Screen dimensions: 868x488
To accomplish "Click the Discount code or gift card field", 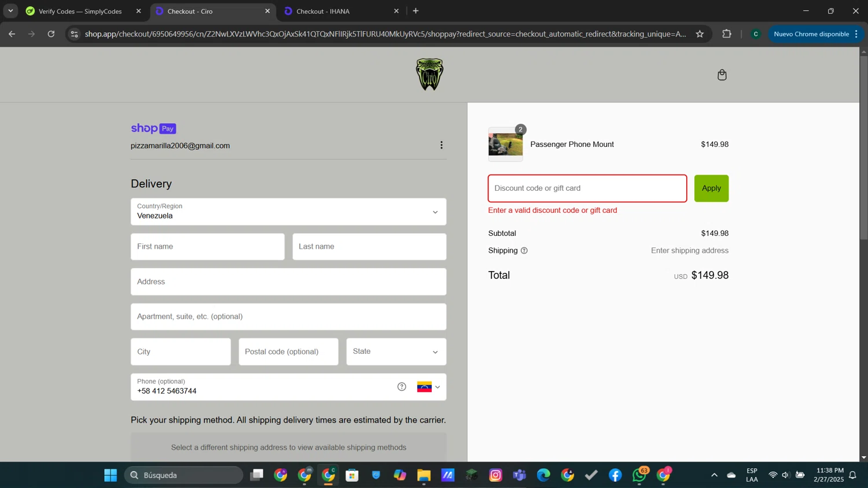I will (587, 188).
